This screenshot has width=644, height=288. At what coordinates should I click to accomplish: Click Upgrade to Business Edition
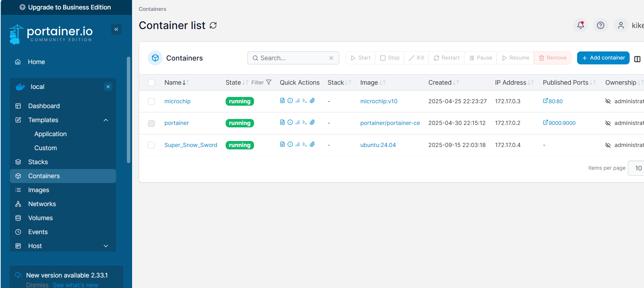(66, 7)
